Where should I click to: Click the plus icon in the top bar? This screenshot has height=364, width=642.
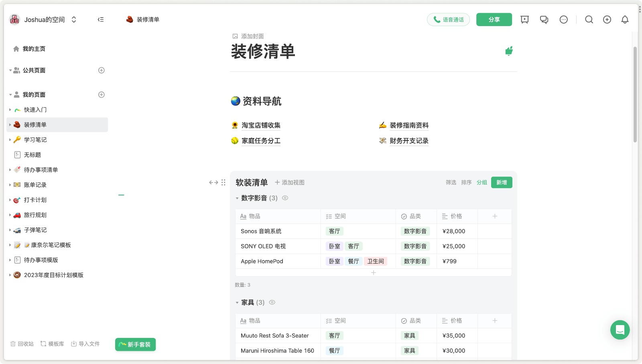[x=607, y=19]
